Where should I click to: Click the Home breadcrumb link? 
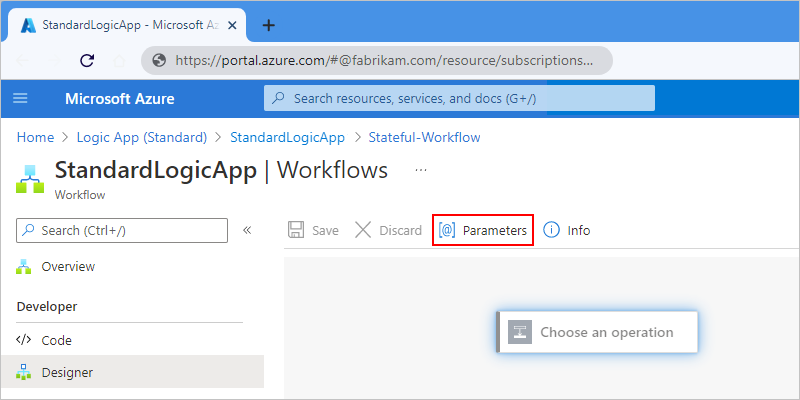coord(35,137)
